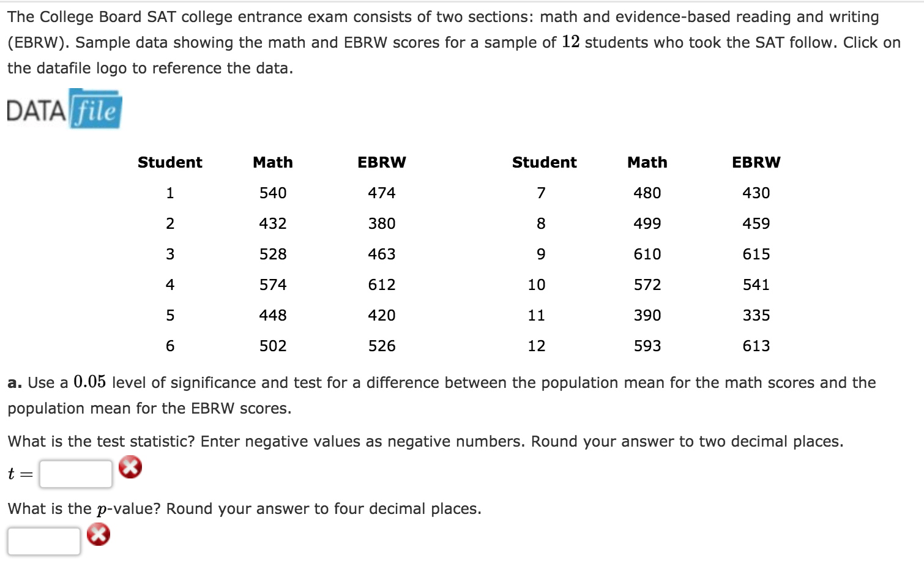Click the p-value answer input box
The width and height of the screenshot is (924, 569).
click(x=44, y=541)
